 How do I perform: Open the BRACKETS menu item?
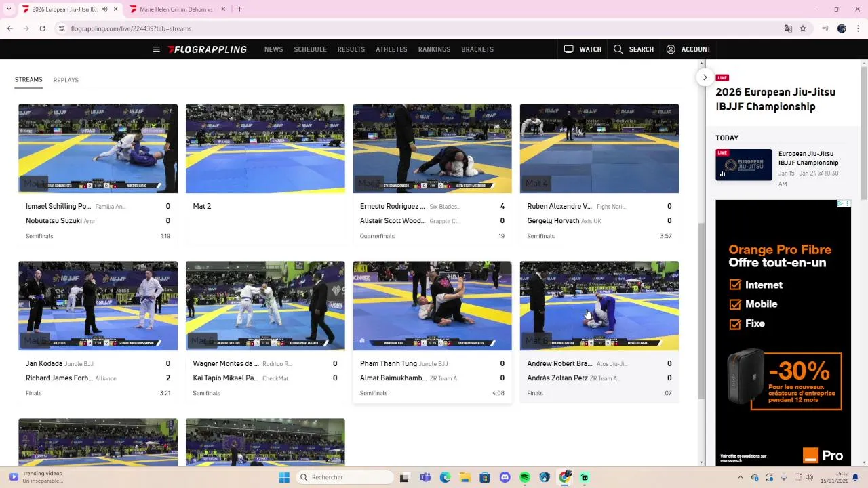point(477,49)
